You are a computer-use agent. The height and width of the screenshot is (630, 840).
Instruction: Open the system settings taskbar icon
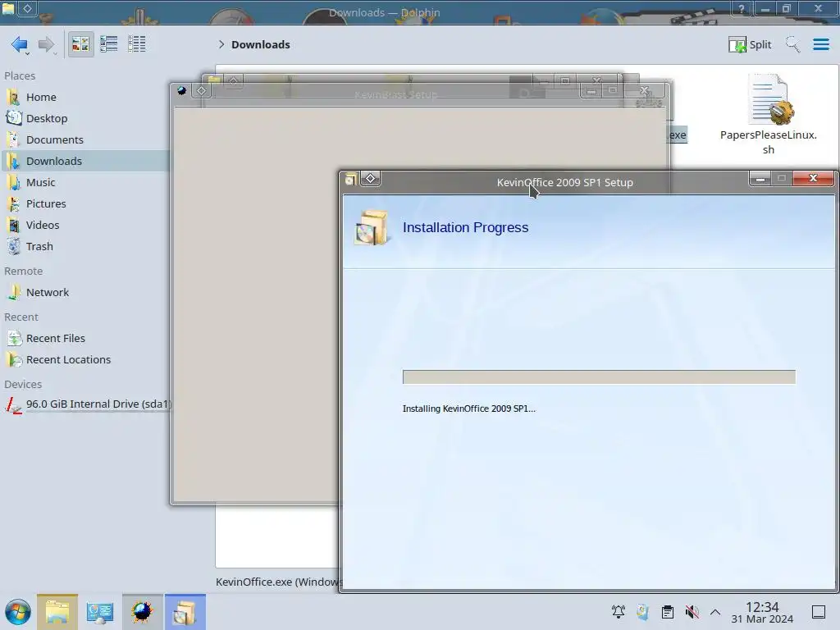pos(99,612)
